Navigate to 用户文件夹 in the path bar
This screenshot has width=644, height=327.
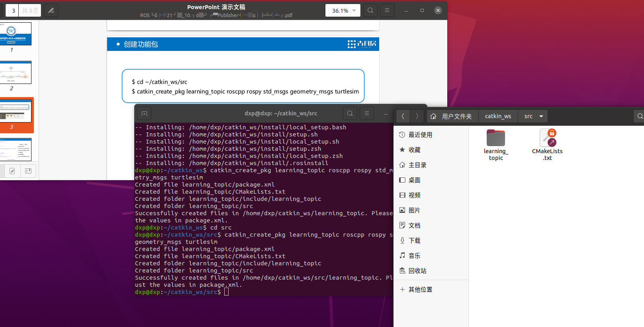click(x=453, y=116)
